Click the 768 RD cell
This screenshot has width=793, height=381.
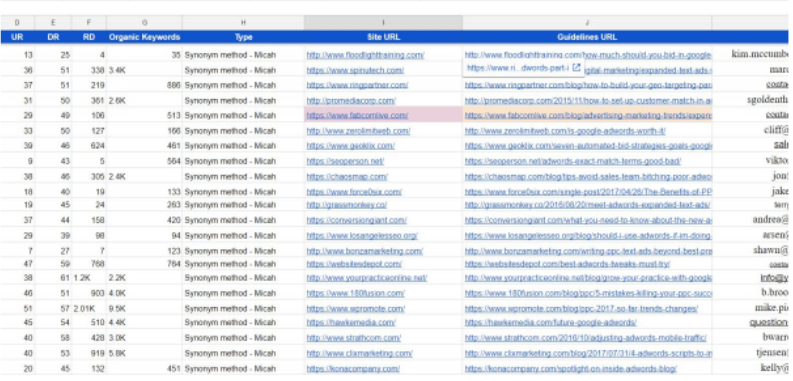[89, 264]
